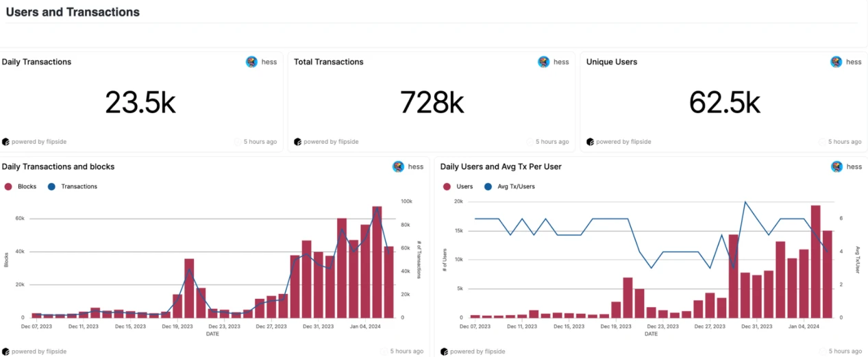Screen dimensions: 868x357
Task: Hide the Transactions series via legend
Action: (x=52, y=186)
